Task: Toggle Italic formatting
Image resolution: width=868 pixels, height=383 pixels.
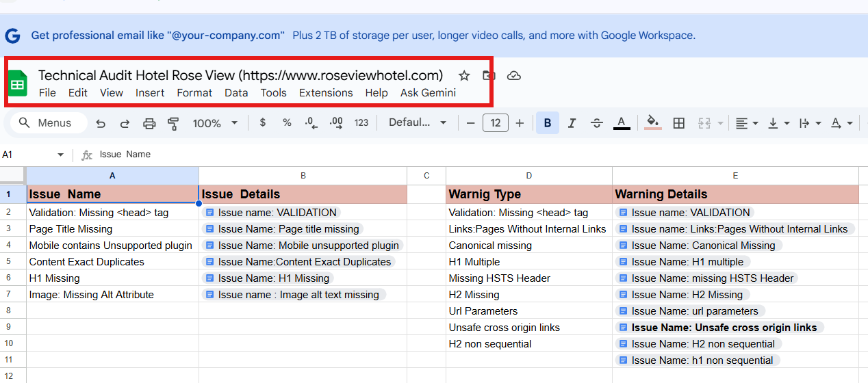Action: (x=572, y=123)
